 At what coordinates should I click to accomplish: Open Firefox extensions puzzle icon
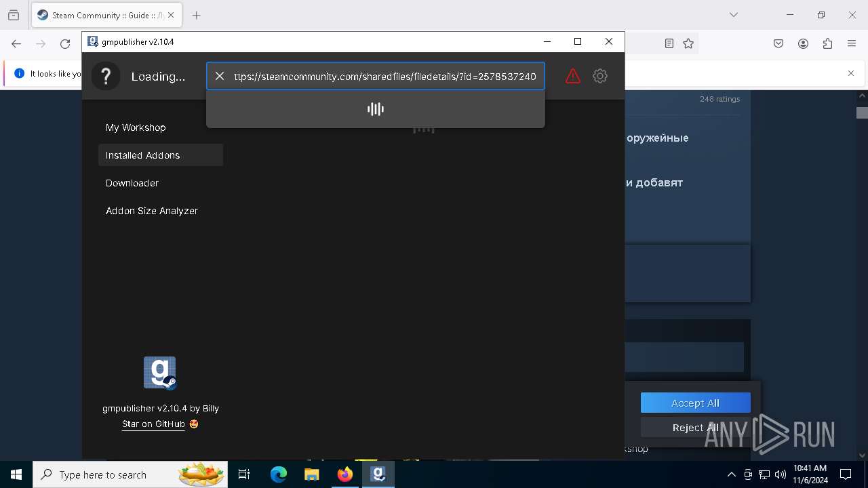pos(827,43)
